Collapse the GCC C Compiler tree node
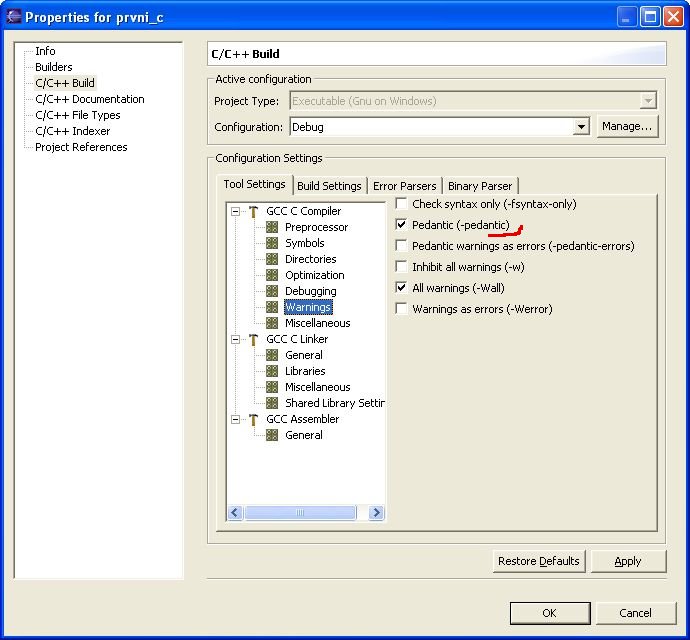The image size is (690, 640). pos(236,211)
